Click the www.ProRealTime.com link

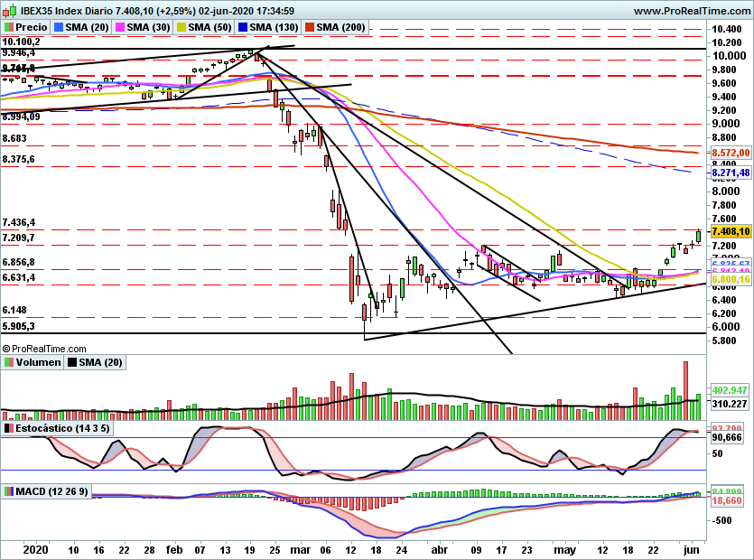692,11
